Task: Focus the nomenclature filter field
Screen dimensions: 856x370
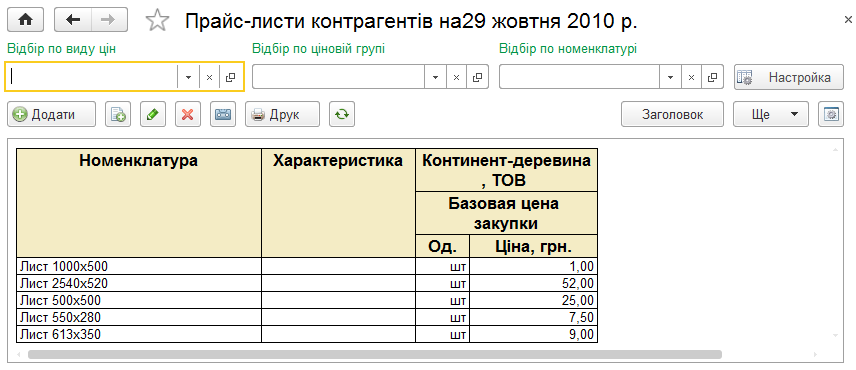Action: 579,77
